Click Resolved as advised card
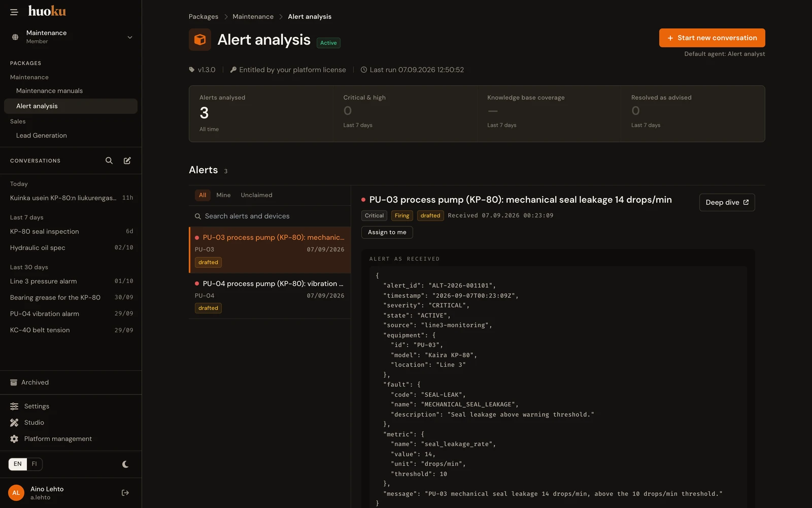This screenshot has width=812, height=508. pyautogui.click(x=693, y=114)
